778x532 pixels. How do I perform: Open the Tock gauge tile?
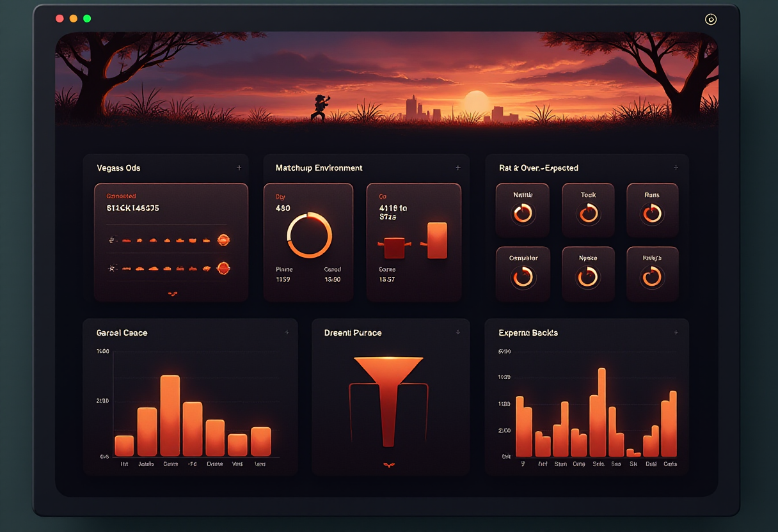click(x=588, y=210)
